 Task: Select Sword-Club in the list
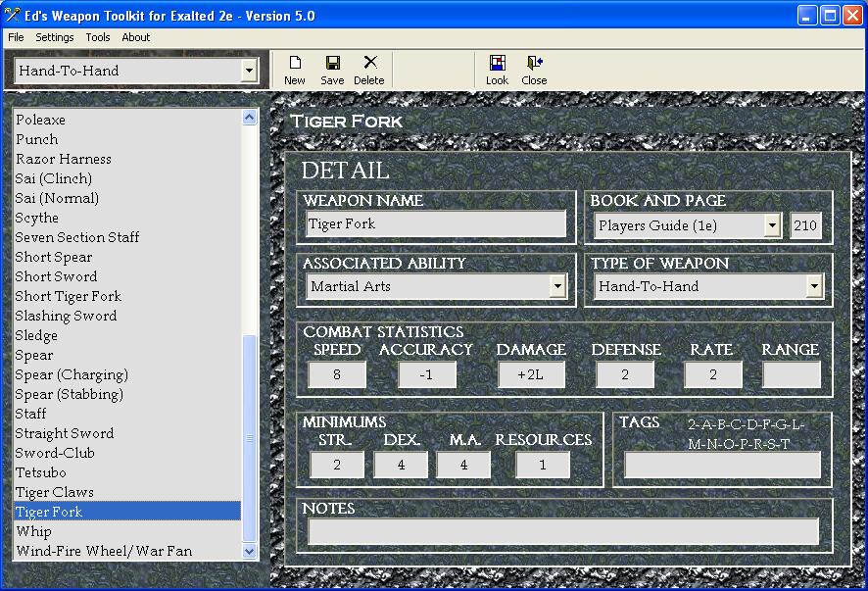pyautogui.click(x=127, y=453)
